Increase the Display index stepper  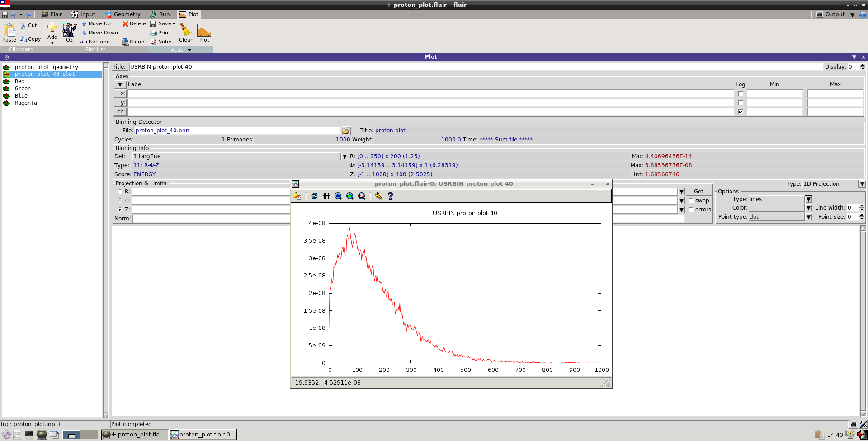863,65
